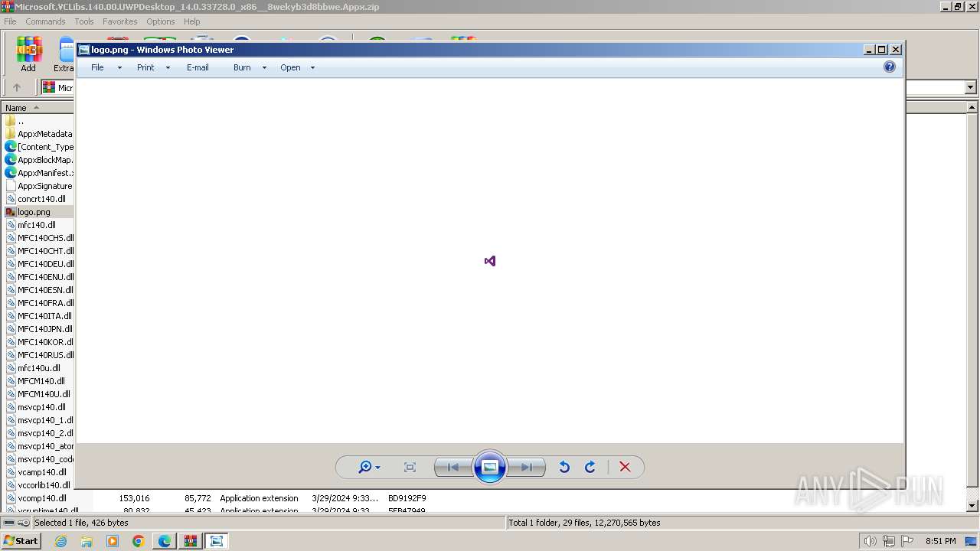Select MFC140KOR.dll in file list
980x551 pixels.
[x=39, y=342]
